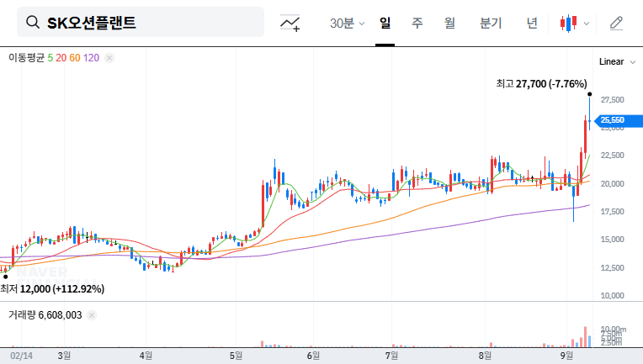This screenshot has width=643, height=364.
Task: Click the current price tag 25,550
Action: click(x=619, y=120)
